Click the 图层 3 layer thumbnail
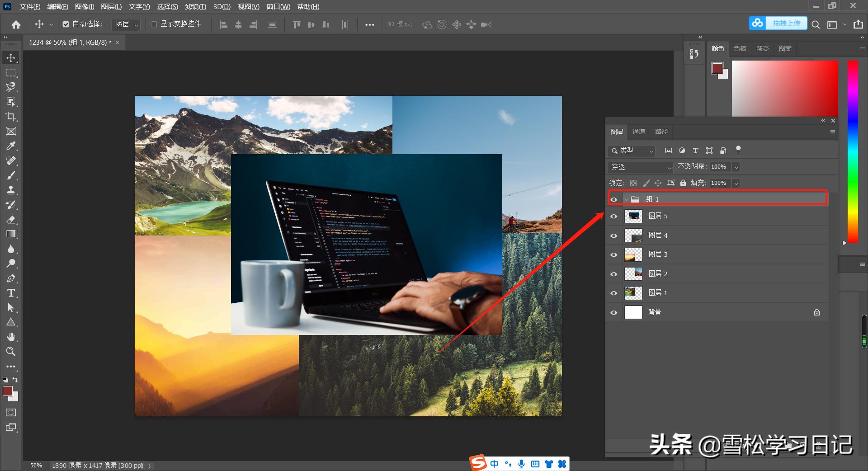The width and height of the screenshot is (868, 471). tap(633, 255)
